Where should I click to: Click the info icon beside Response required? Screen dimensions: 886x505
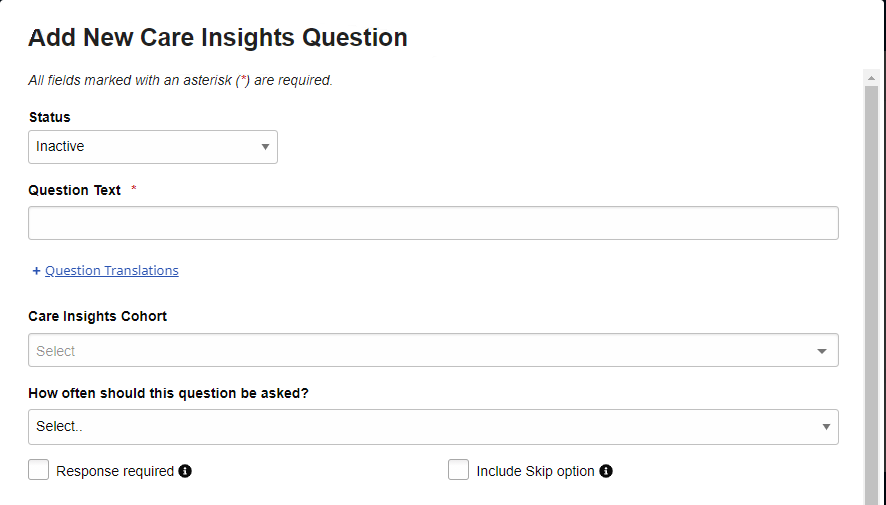(185, 471)
